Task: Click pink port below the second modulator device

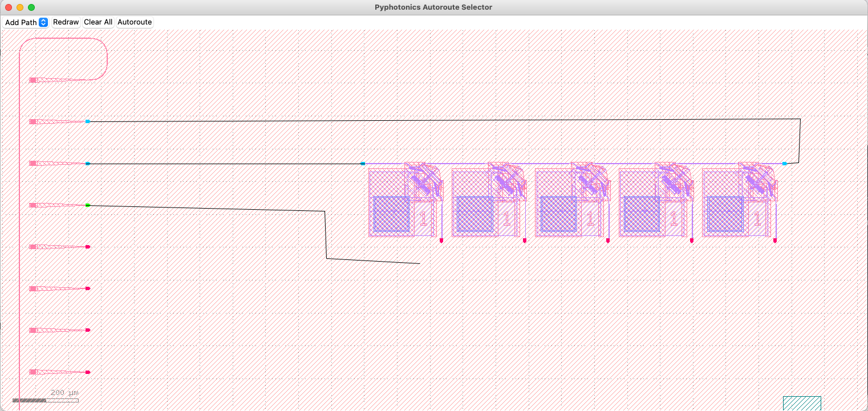Action: click(525, 241)
